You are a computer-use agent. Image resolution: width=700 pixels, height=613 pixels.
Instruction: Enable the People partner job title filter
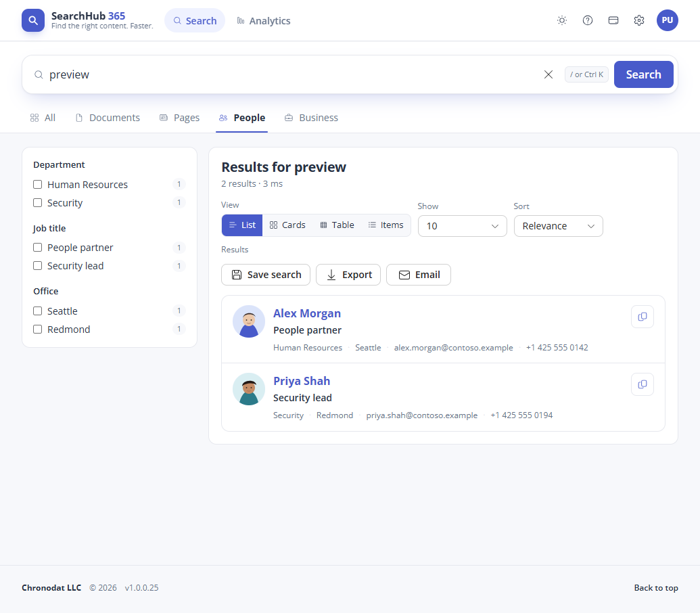click(x=37, y=248)
